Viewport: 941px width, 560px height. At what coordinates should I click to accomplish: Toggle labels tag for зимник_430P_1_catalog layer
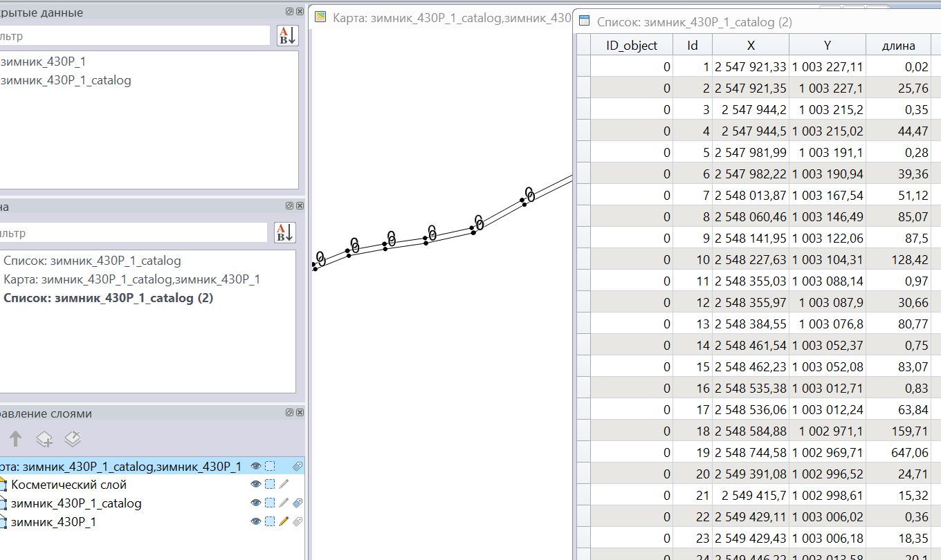(298, 503)
